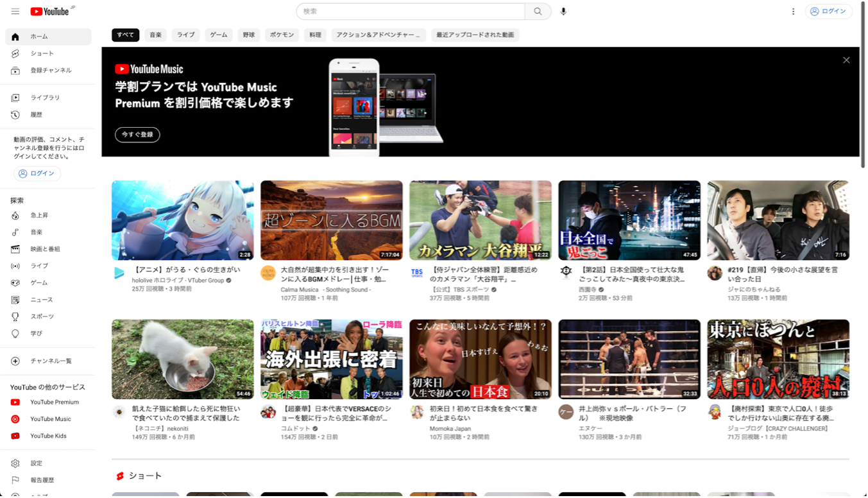The height and width of the screenshot is (498, 868).
Task: Click the magnifier search button
Action: click(x=538, y=12)
